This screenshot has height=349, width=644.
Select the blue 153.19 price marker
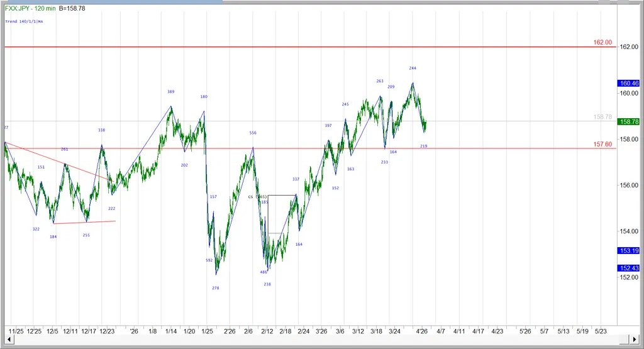(x=629, y=250)
